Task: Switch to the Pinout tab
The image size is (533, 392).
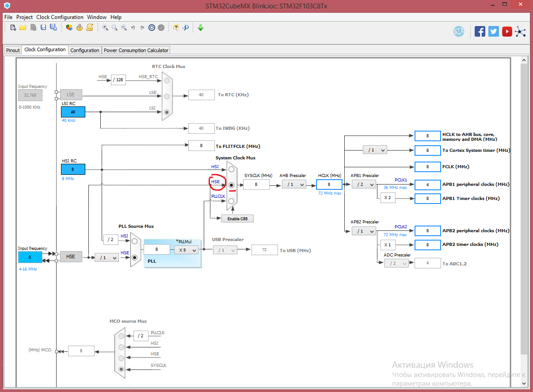Action: click(13, 50)
